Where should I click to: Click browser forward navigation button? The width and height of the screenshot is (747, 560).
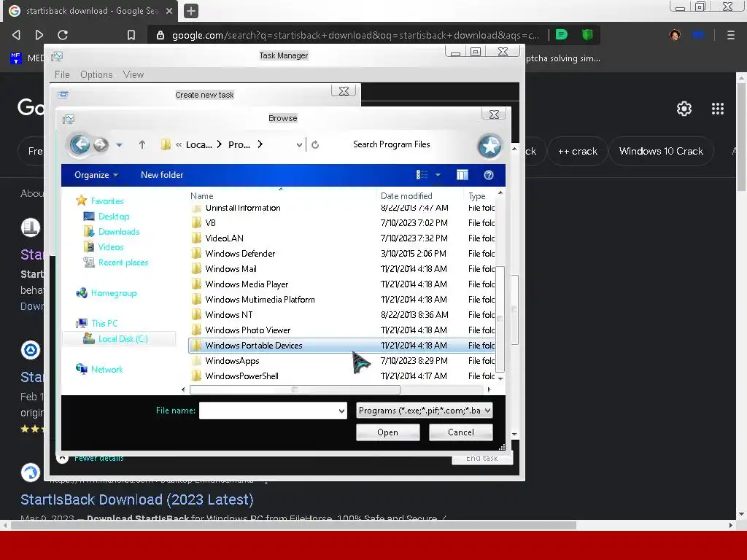point(39,35)
